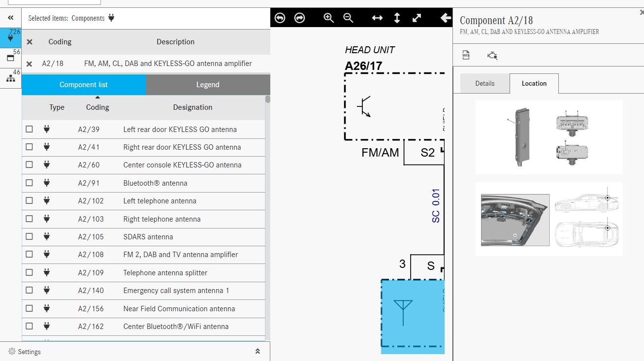Image resolution: width=644 pixels, height=361 pixels.
Task: Open the antenna amplifier component illustration thumbnail
Action: pos(548,137)
